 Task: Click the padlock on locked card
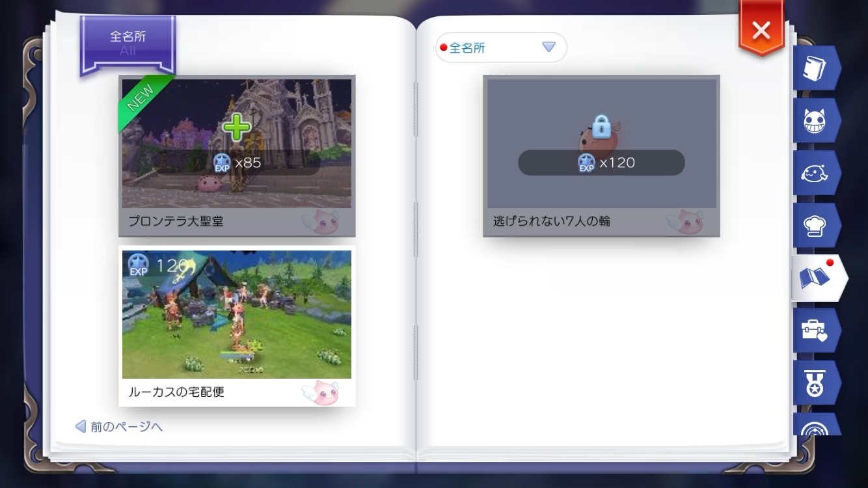(x=601, y=128)
